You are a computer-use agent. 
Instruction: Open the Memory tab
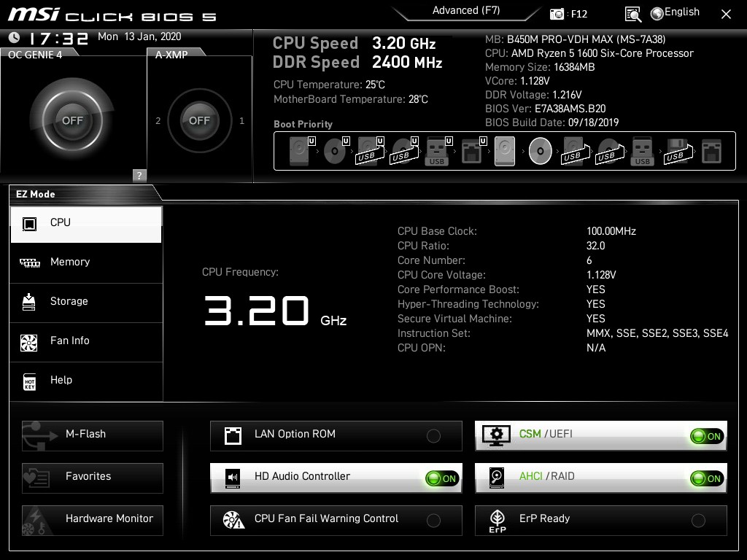(x=86, y=262)
